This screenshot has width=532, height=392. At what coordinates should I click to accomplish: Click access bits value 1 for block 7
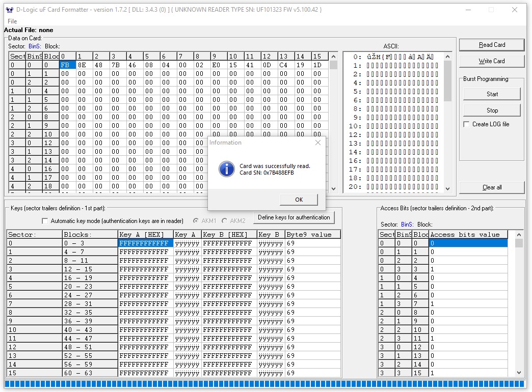[x=468, y=304]
